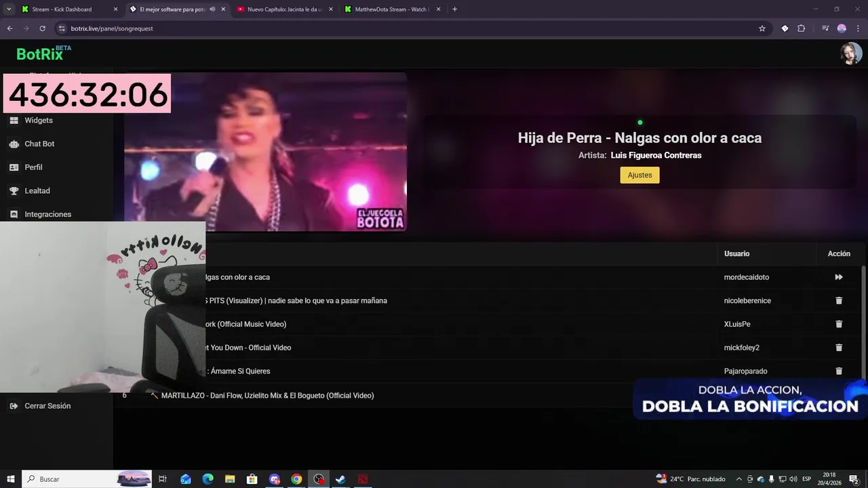Click the Cerrar Sesión exit icon
Image resolution: width=868 pixels, height=488 pixels.
point(14,406)
